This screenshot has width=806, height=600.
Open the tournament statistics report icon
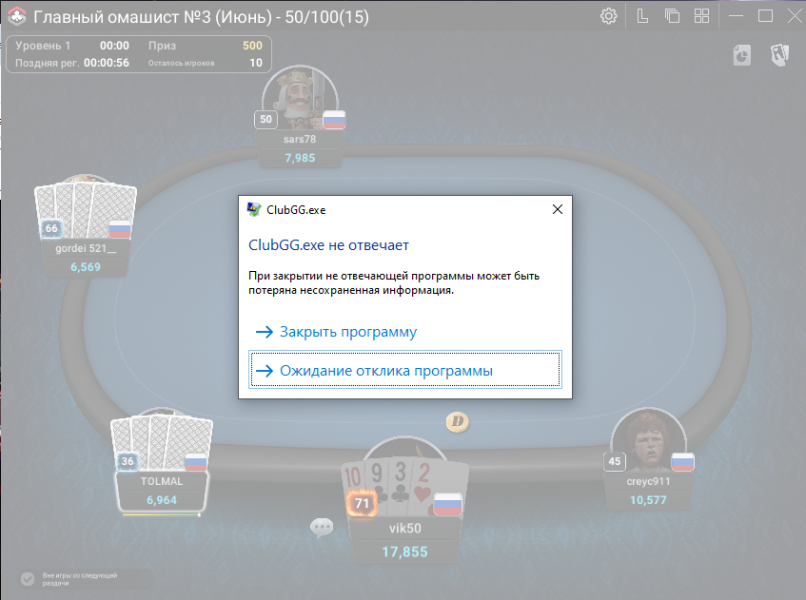(740, 55)
